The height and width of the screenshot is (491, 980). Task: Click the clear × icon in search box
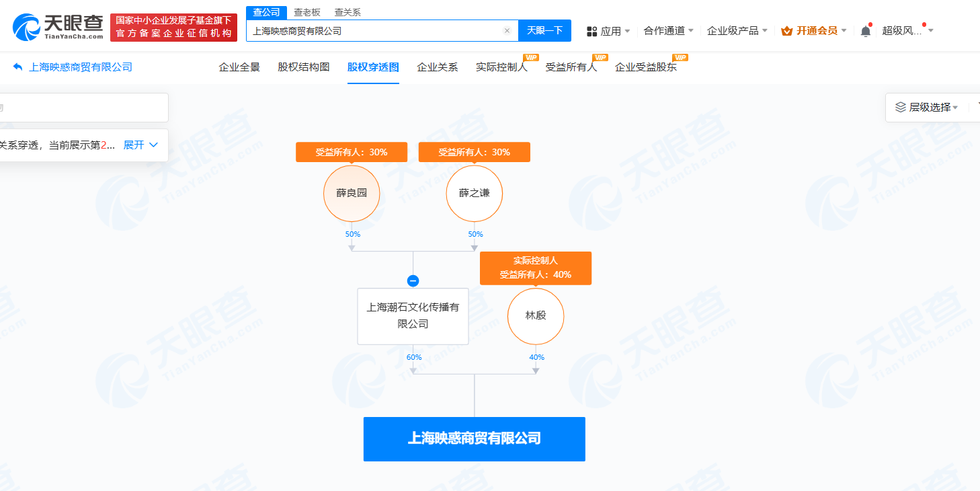(507, 30)
